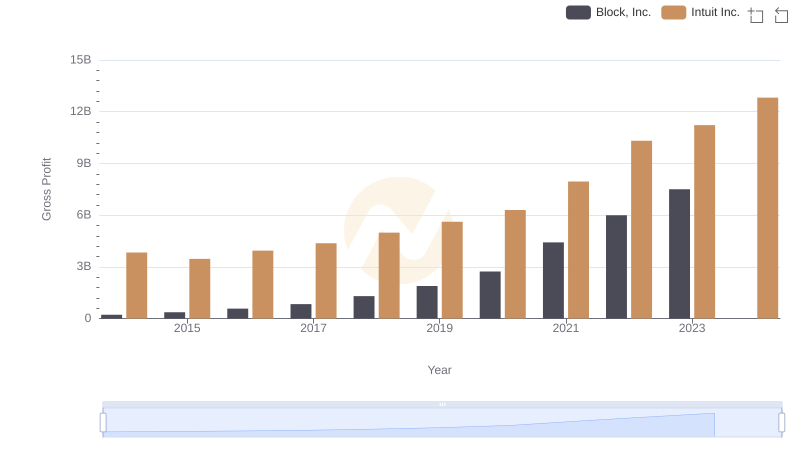Click the 2021 x-axis label
This screenshot has height=461, width=800.
[x=566, y=328]
